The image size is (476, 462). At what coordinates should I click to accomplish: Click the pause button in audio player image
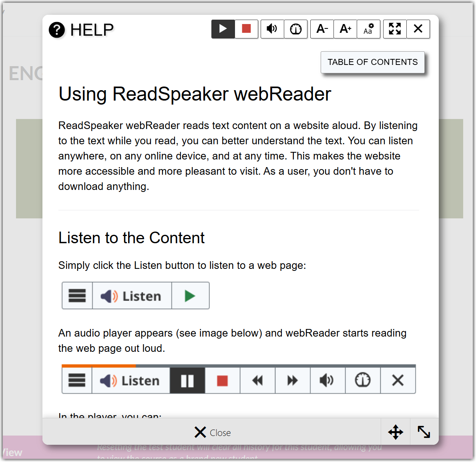pyautogui.click(x=187, y=380)
